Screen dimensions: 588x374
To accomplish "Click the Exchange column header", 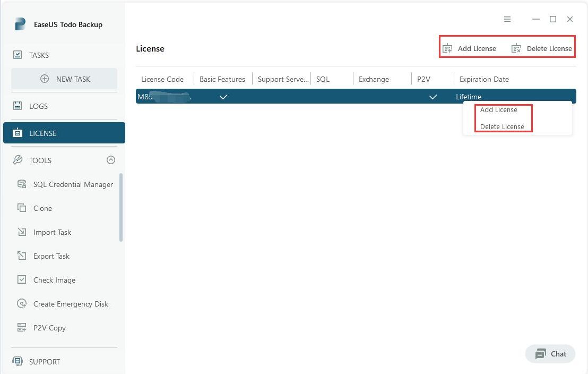I will coord(374,79).
